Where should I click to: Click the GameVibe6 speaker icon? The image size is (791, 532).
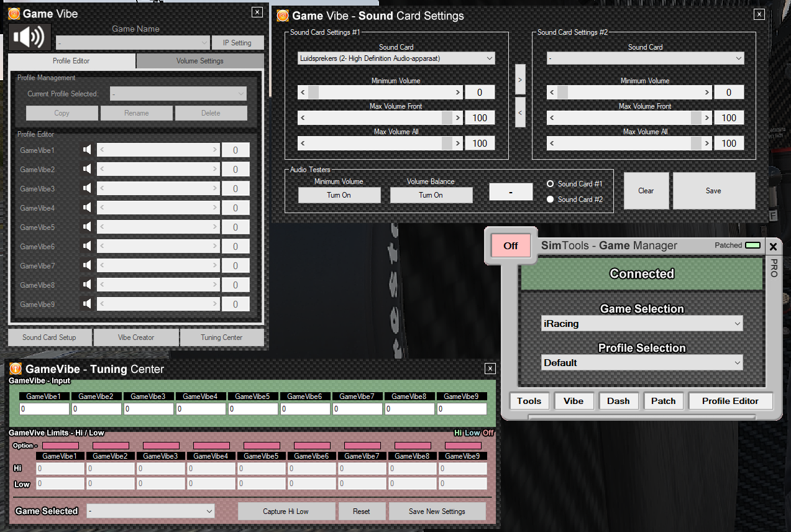click(87, 246)
